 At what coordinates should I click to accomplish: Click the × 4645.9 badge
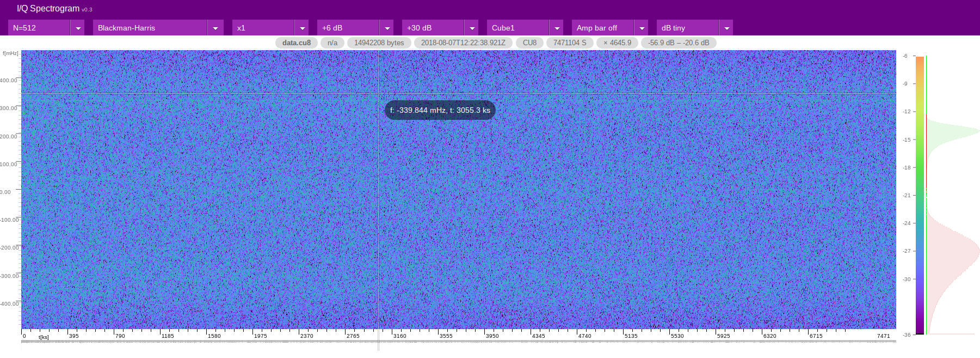(617, 43)
